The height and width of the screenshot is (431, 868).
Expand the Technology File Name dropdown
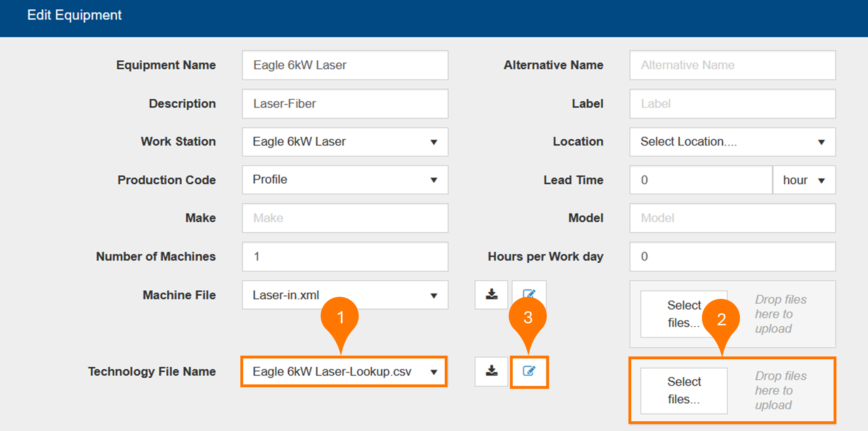(x=344, y=371)
